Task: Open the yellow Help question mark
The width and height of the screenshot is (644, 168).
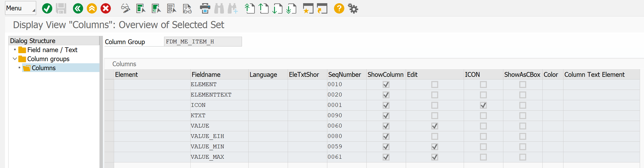Action: coord(339,9)
